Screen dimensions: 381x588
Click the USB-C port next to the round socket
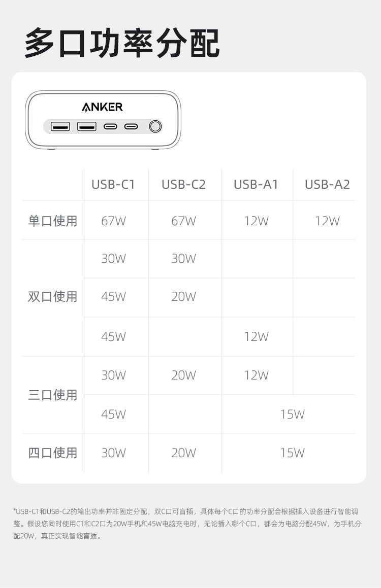[131, 126]
